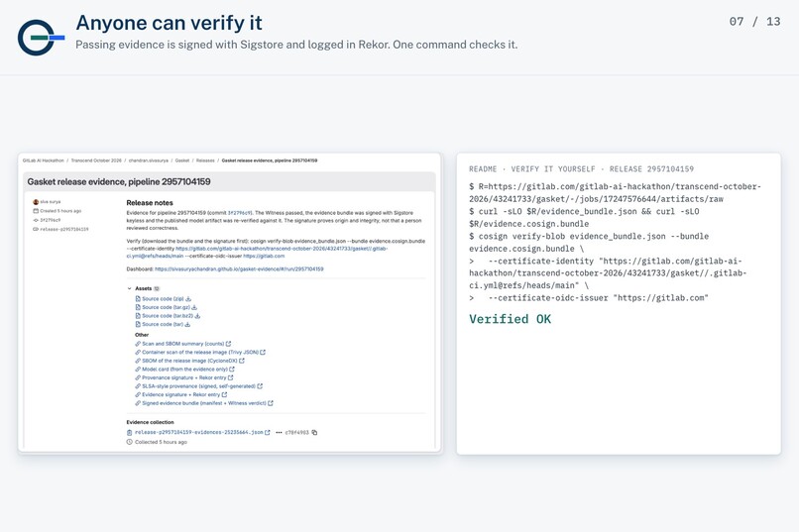Click external-link icon after Container scan (Trivy JSON)
This screenshot has height=532, width=799.
(263, 353)
